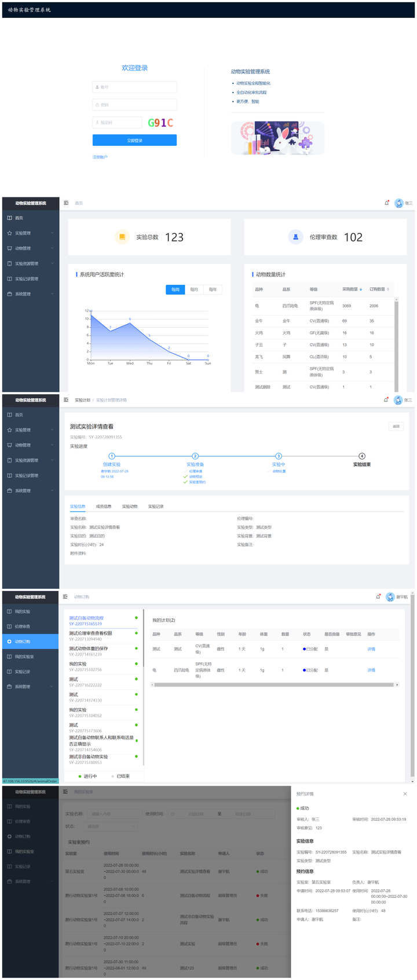The image size is (417, 980).
Task: Click the 金牛 row in 动物数量统计 table
Action: 323,321
